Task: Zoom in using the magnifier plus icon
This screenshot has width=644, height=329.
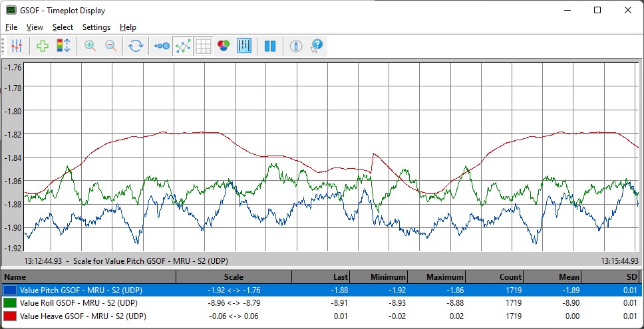Action: (90, 46)
